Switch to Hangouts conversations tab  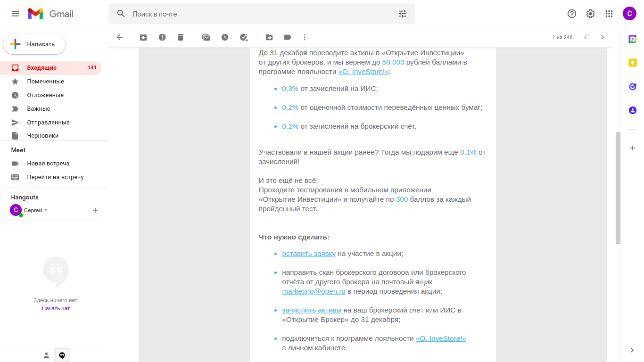(x=62, y=355)
